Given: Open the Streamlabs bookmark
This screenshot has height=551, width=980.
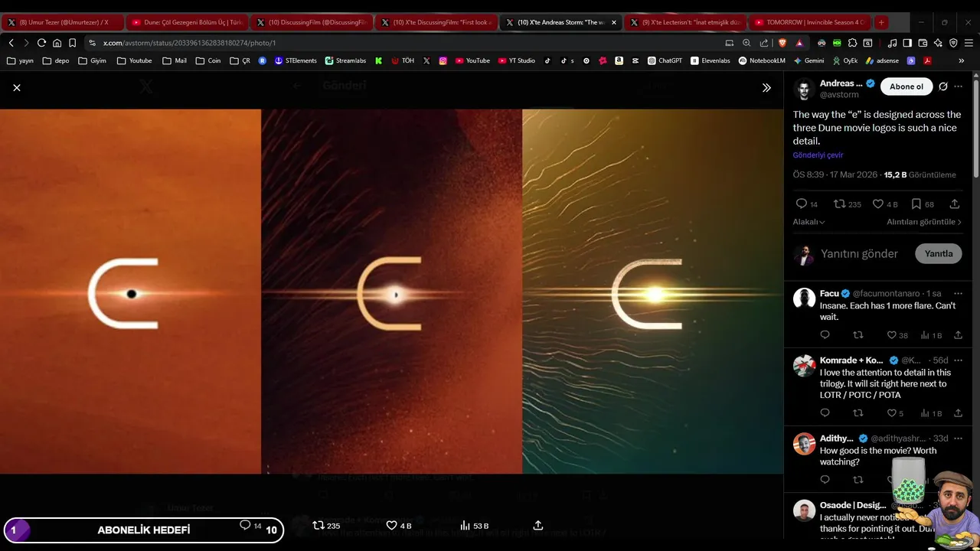Looking at the screenshot, I should (345, 60).
